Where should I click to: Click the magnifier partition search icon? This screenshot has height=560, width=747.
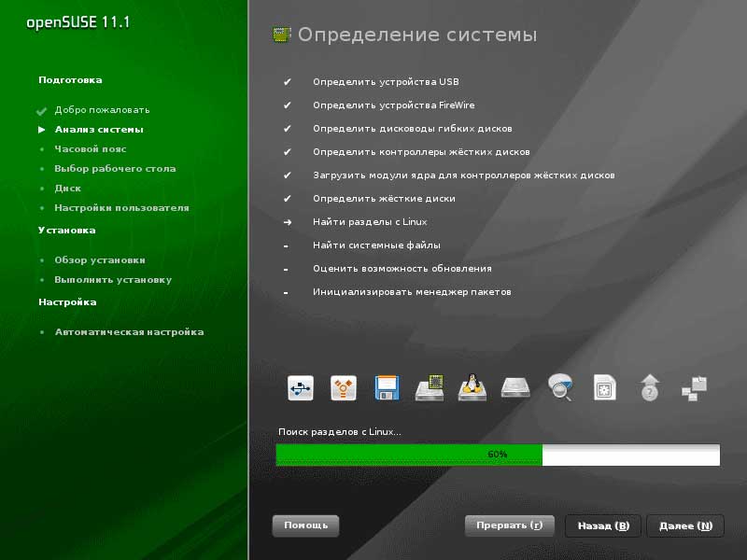tap(560, 386)
